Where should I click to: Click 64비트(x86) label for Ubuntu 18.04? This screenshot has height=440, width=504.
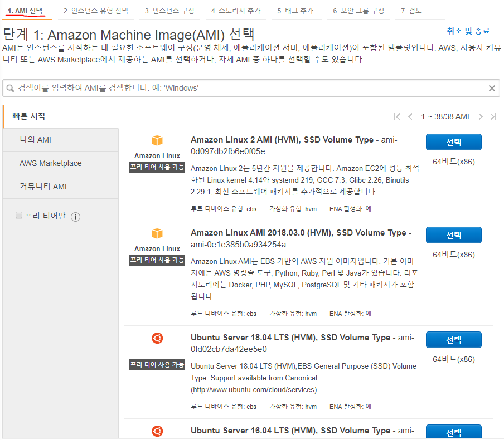453,359
